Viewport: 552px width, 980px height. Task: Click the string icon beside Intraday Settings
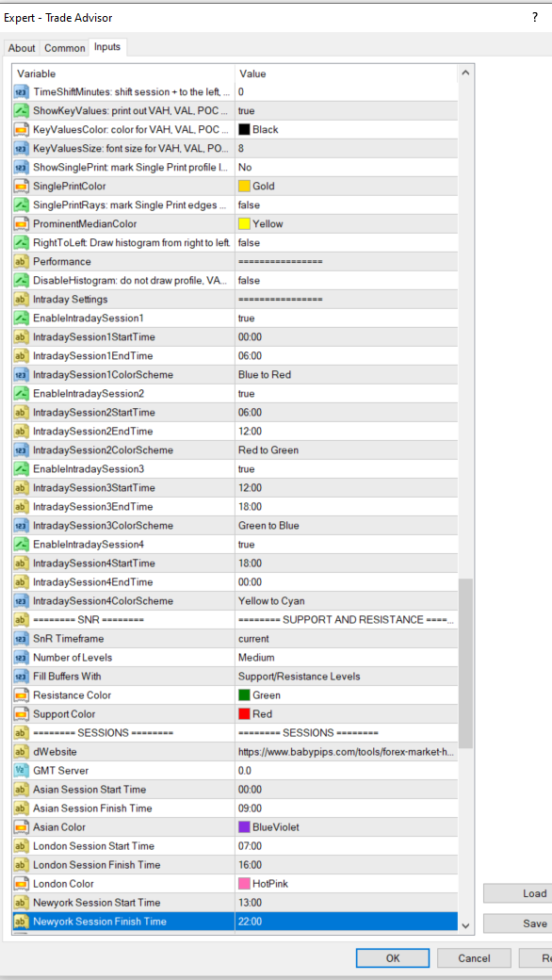point(21,299)
